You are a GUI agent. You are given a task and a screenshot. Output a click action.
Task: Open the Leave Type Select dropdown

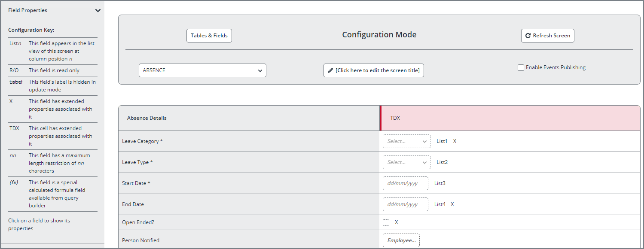406,162
